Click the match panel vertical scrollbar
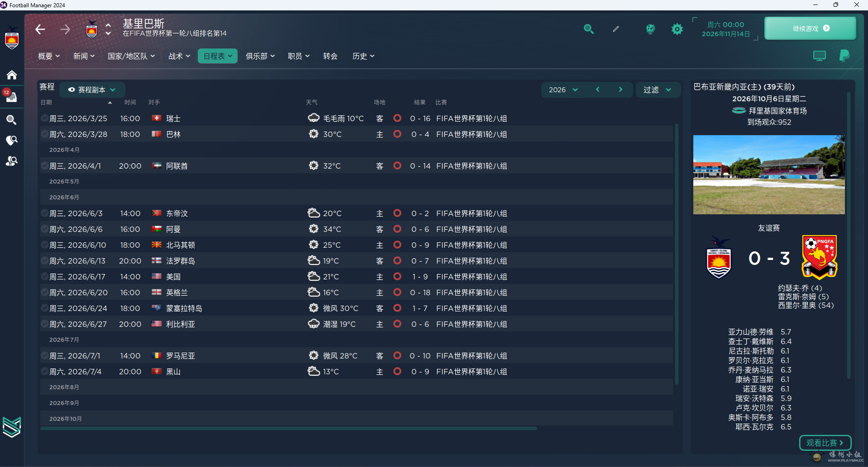Viewport: 868px width, 467px height. tap(849, 235)
